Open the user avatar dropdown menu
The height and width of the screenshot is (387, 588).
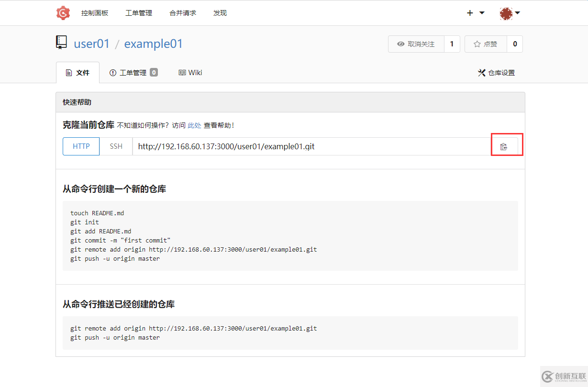pyautogui.click(x=506, y=13)
